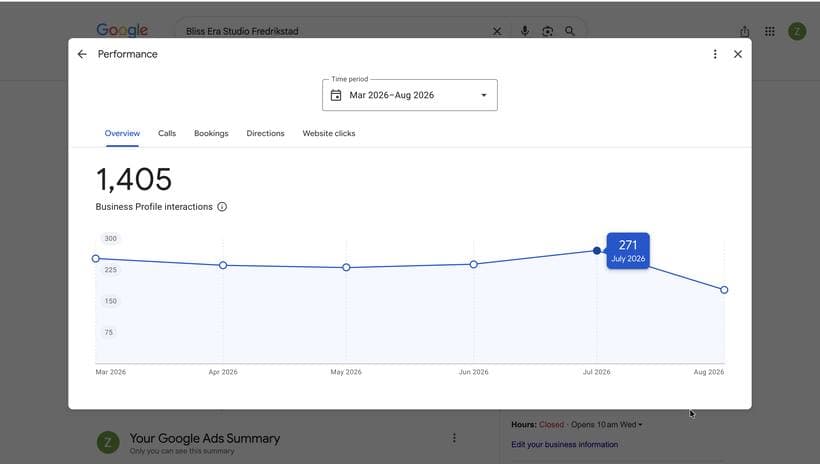Select the Jul 2026 data point
This screenshot has width=820, height=464.
click(597, 251)
